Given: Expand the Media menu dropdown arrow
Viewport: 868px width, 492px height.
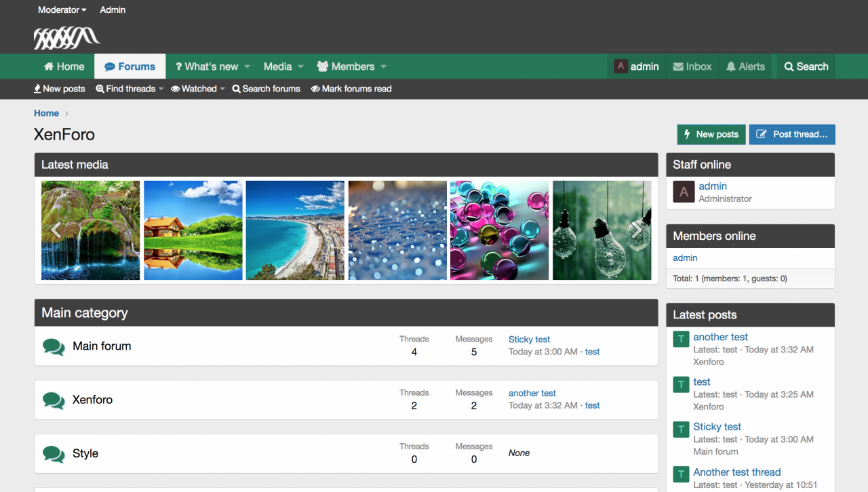Looking at the screenshot, I should [300, 66].
